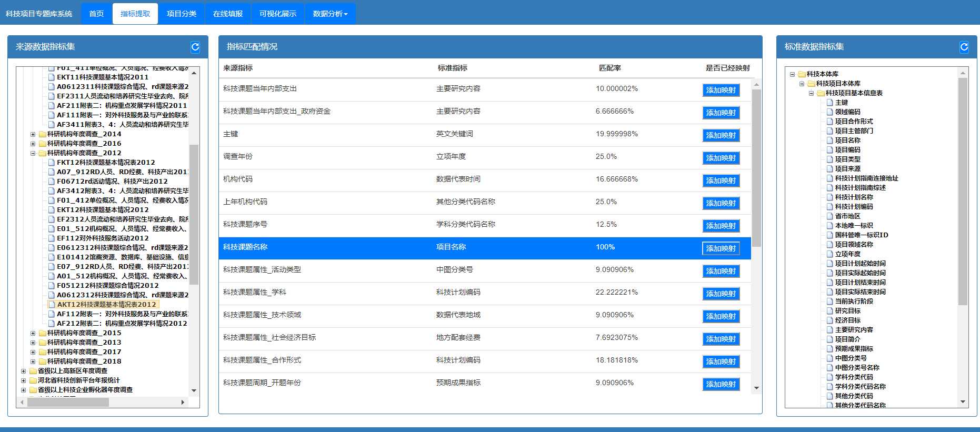Add mapping for 主键 to 英文关键词 row
Image resolution: width=980 pixels, height=432 pixels.
[721, 136]
